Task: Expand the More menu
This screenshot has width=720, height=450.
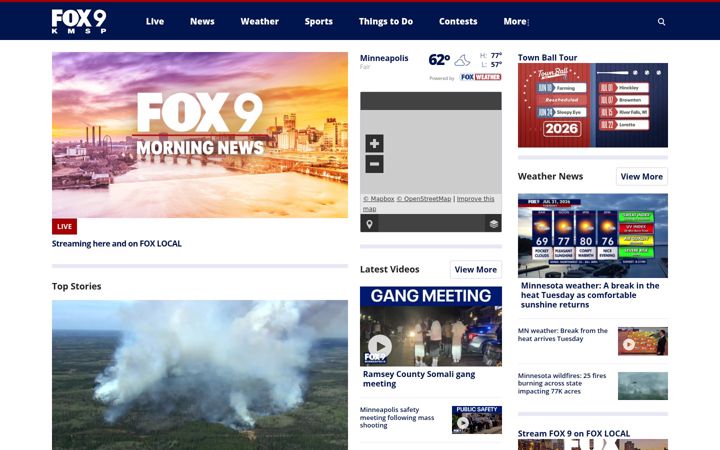Action: tap(516, 22)
